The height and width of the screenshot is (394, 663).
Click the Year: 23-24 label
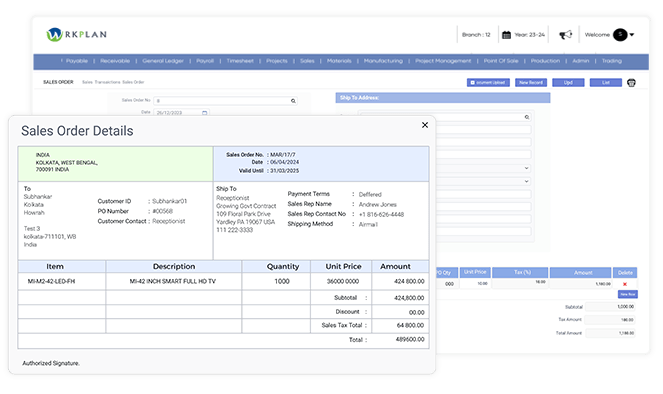(530, 35)
